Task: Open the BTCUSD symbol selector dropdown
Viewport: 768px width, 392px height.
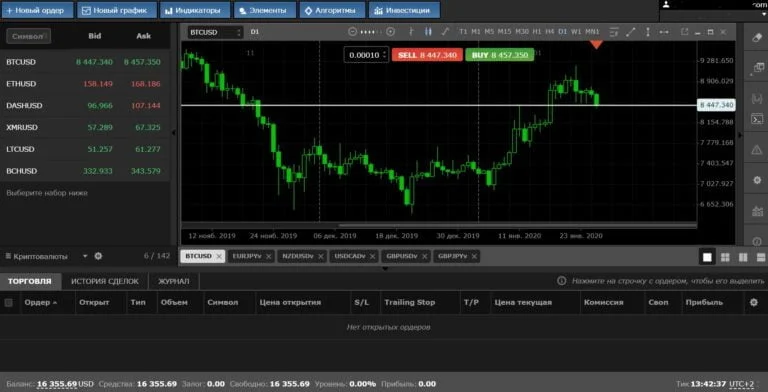Action: pyautogui.click(x=215, y=32)
